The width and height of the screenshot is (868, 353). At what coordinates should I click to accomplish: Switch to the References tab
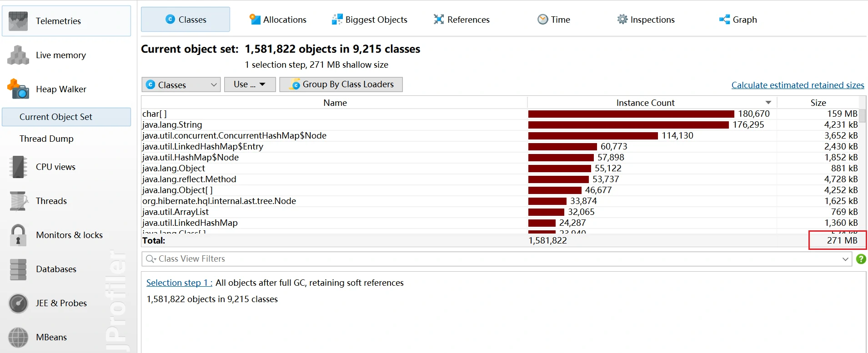462,20
